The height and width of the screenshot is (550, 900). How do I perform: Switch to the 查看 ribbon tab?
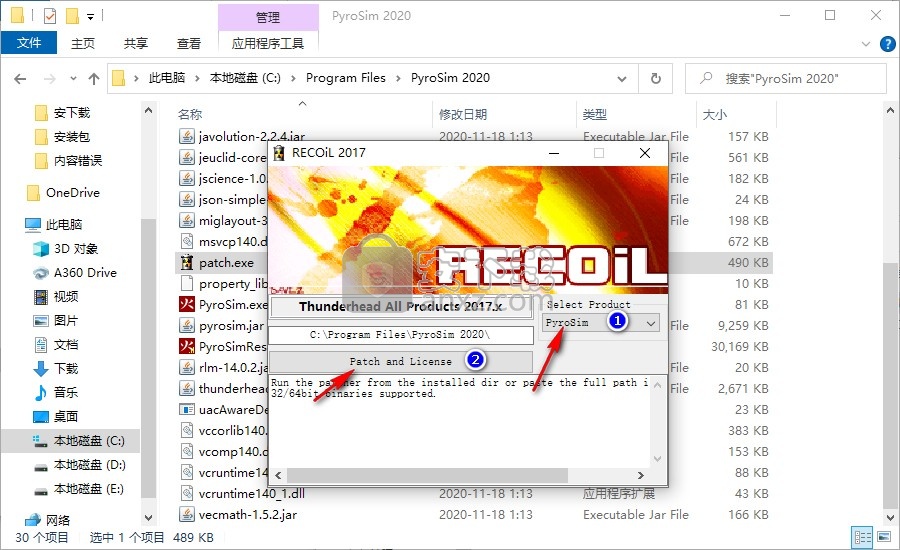click(x=189, y=43)
